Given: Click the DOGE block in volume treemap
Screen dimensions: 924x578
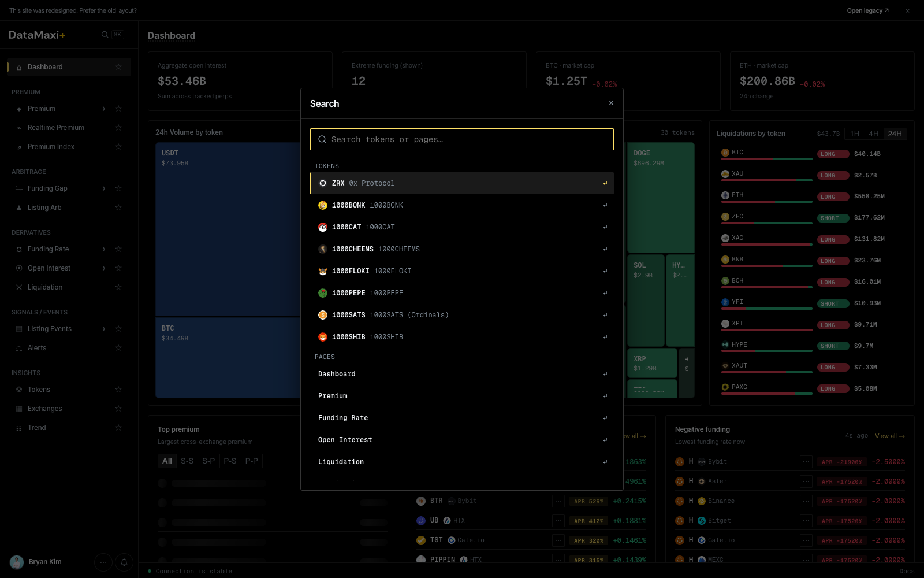Looking at the screenshot, I should pyautogui.click(x=661, y=198).
